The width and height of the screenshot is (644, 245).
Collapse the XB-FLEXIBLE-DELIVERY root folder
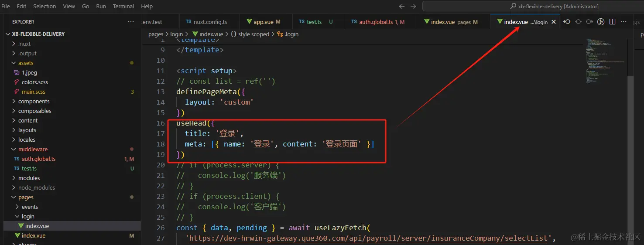point(72,34)
